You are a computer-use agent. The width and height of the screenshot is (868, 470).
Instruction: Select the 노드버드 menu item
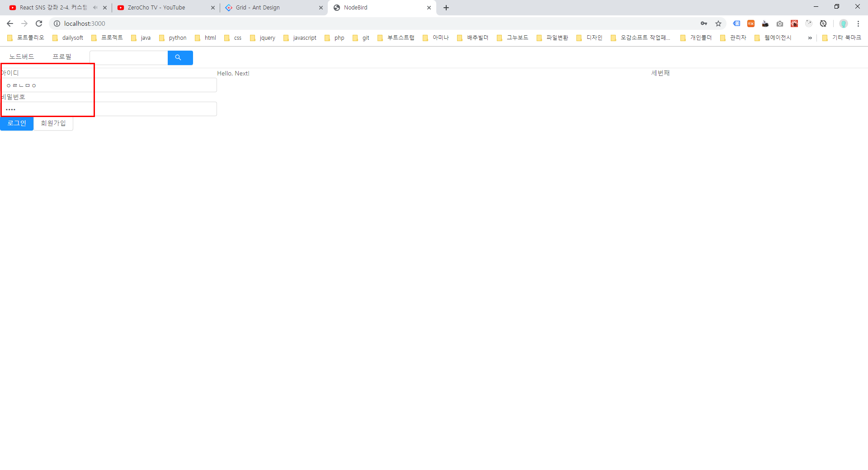pyautogui.click(x=22, y=56)
